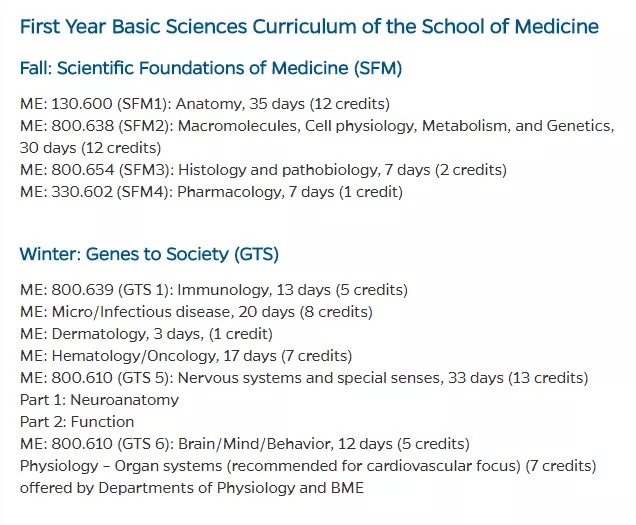
Task: Click the Part 1: Neuroanatomy text
Action: [99, 400]
